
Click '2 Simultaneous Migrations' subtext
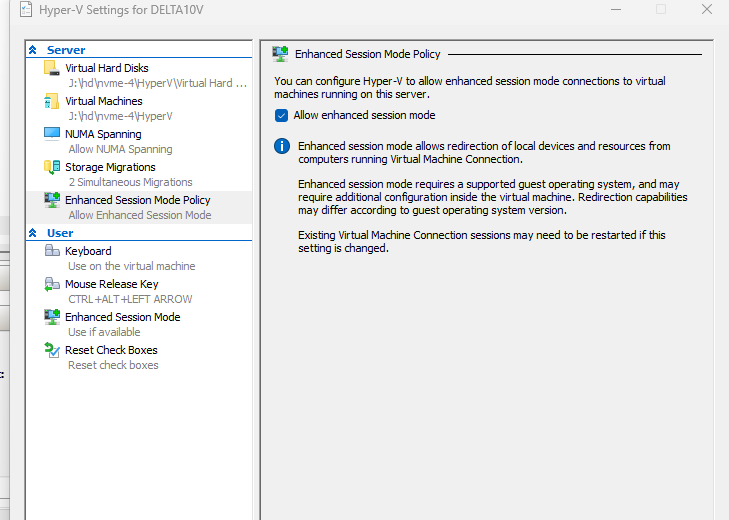pos(130,182)
